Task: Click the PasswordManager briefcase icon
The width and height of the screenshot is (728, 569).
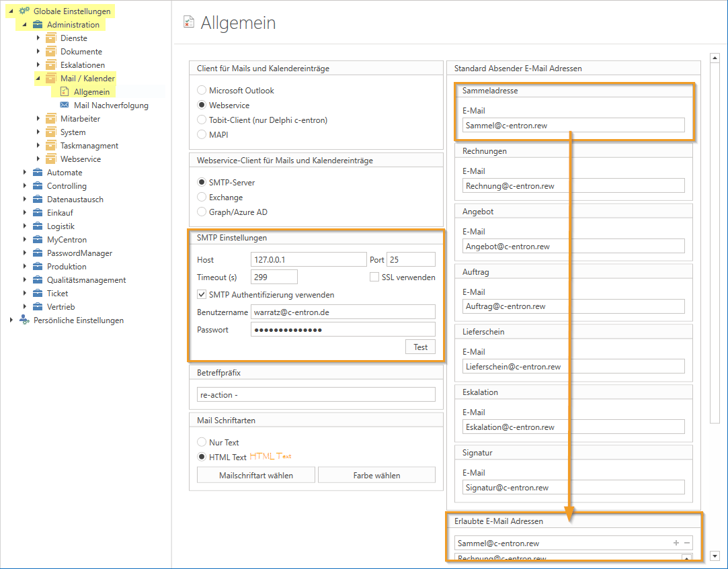Action: [38, 253]
